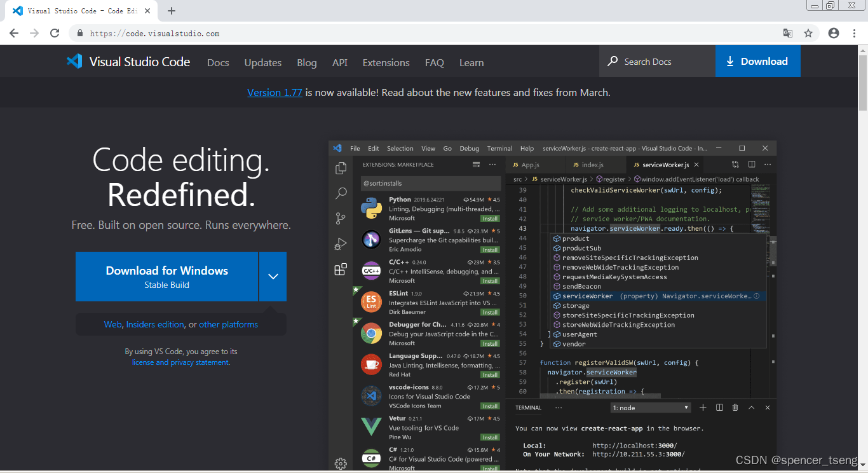
Task: Click the Explorer icon in the Activity Bar
Action: click(x=341, y=167)
